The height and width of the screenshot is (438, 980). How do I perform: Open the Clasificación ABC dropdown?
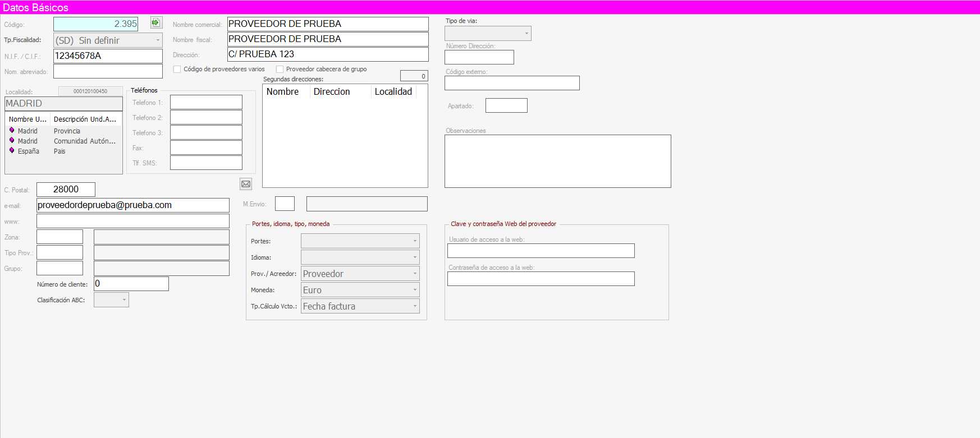tap(124, 300)
